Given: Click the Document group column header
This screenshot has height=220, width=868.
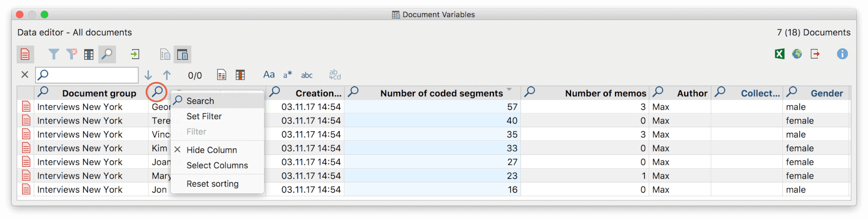Looking at the screenshot, I should (x=99, y=93).
